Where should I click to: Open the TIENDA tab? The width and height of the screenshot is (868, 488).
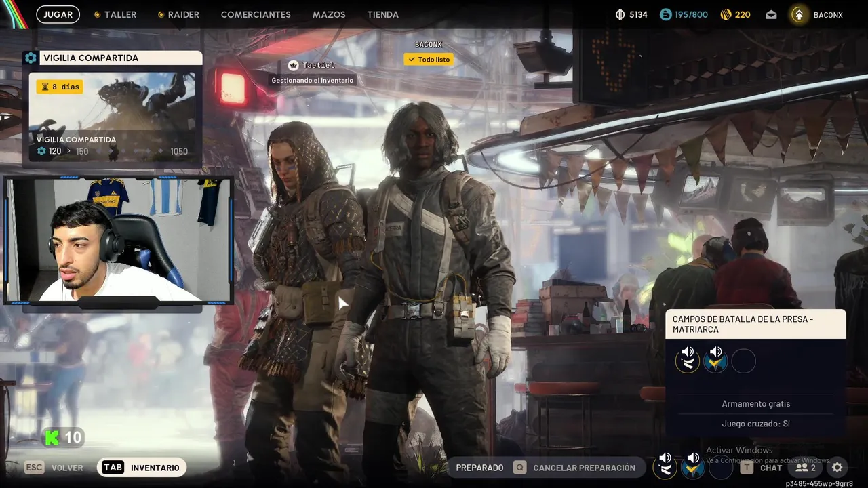(x=382, y=14)
